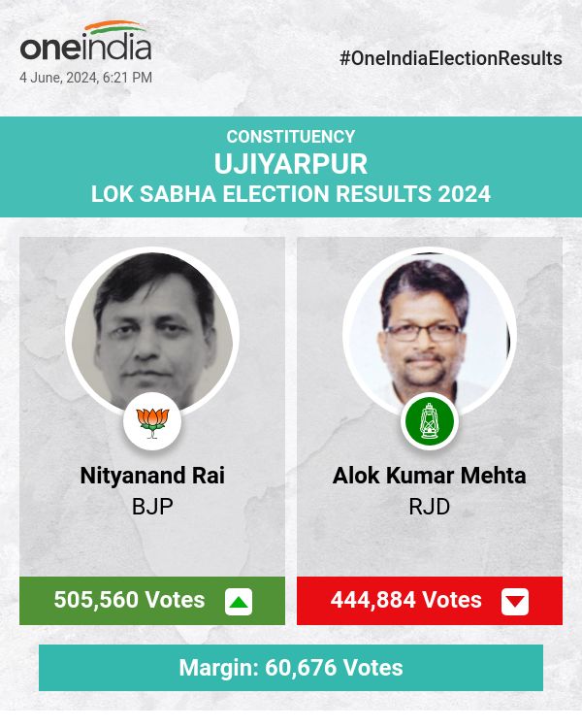Click the RJD party label
Viewport: 582px width, 728px height.
click(x=430, y=506)
